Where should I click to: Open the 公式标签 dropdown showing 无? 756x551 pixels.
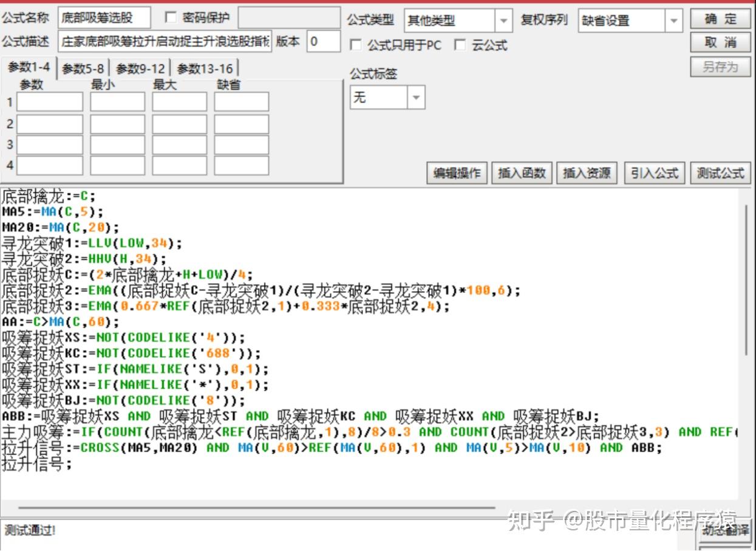tap(416, 97)
